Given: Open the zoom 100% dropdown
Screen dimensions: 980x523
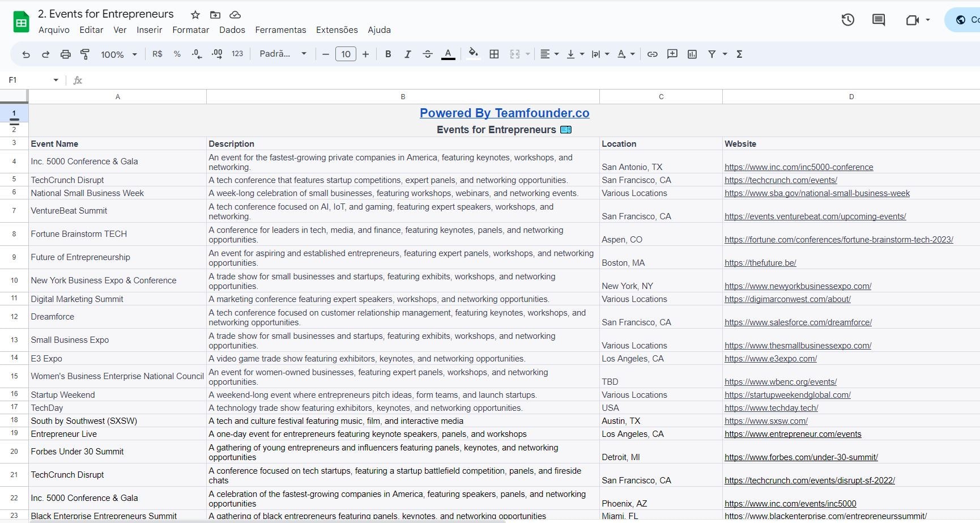Looking at the screenshot, I should (119, 54).
